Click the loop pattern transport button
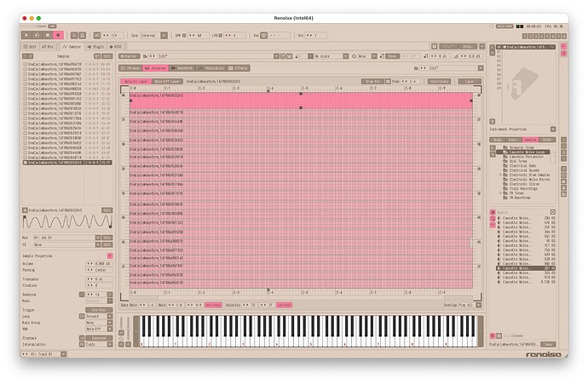Image resolution: width=588 pixels, height=384 pixels. [37, 35]
